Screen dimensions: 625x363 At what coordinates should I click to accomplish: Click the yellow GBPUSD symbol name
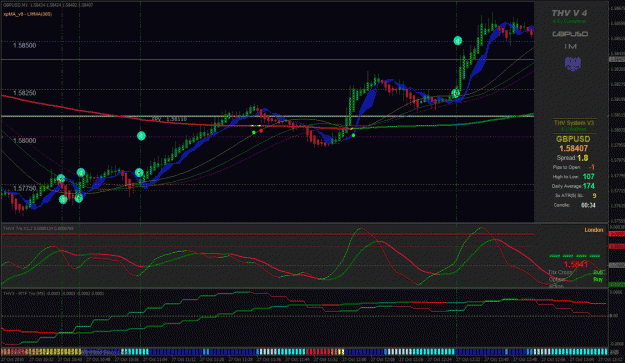[573, 139]
